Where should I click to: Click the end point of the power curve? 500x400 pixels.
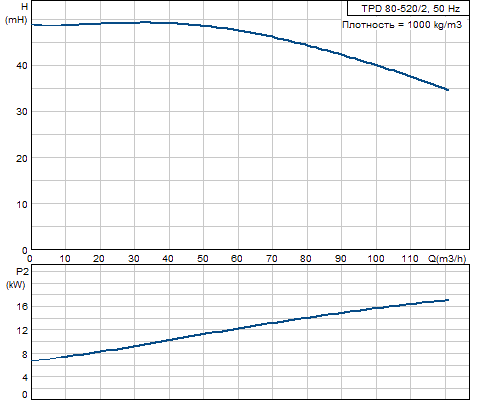(x=448, y=300)
